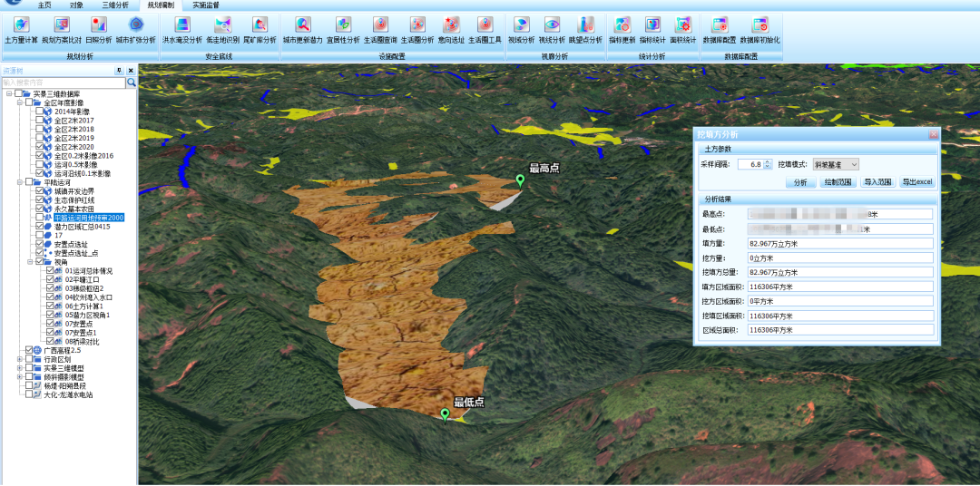Click the 导入范围 import range button

[877, 182]
